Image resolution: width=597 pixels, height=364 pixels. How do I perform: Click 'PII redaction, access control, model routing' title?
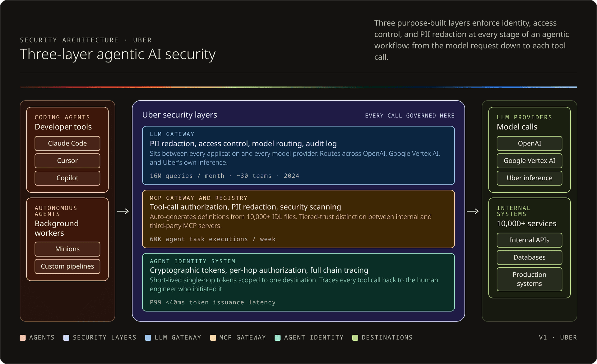(x=243, y=144)
